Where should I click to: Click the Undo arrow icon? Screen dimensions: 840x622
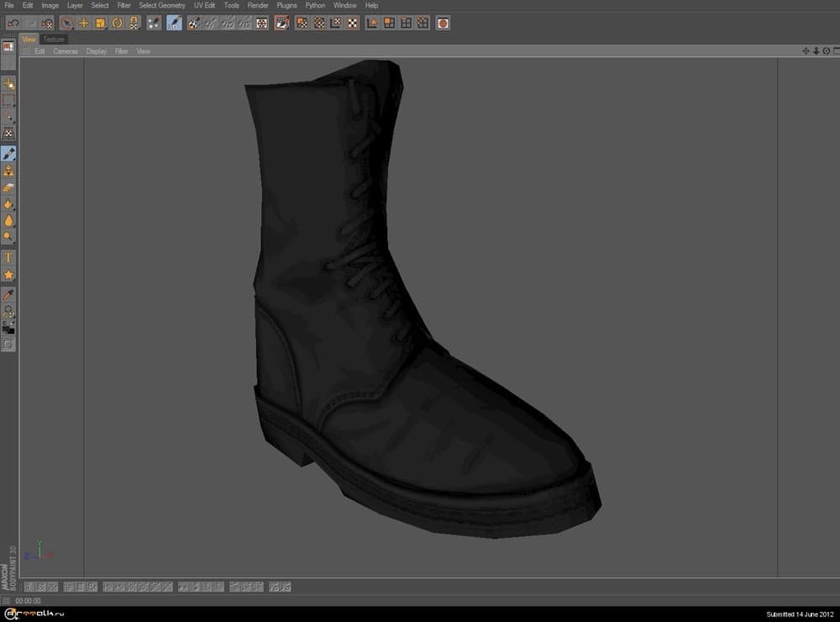coord(13,24)
